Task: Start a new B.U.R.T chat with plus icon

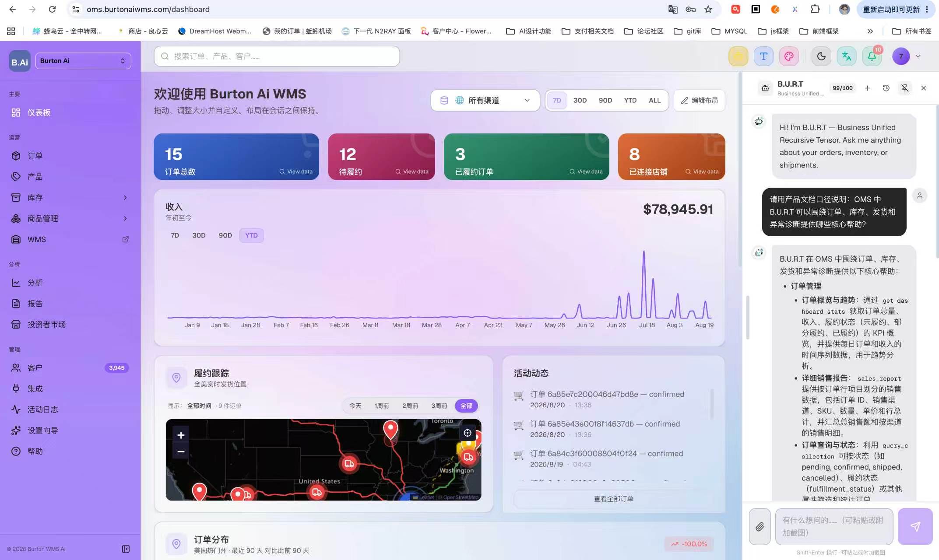Action: click(x=867, y=88)
